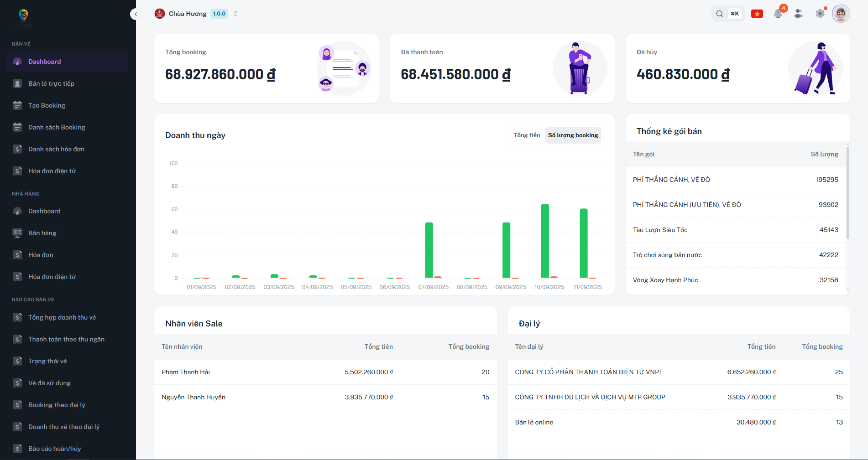Select Danh sách Booking from the sidebar
Image resolution: width=868 pixels, height=460 pixels.
[x=17, y=127]
